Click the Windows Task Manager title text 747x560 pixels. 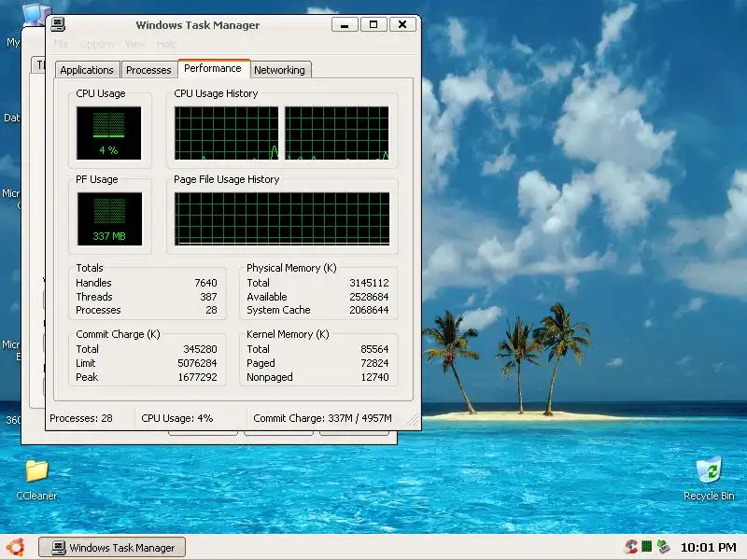click(198, 25)
